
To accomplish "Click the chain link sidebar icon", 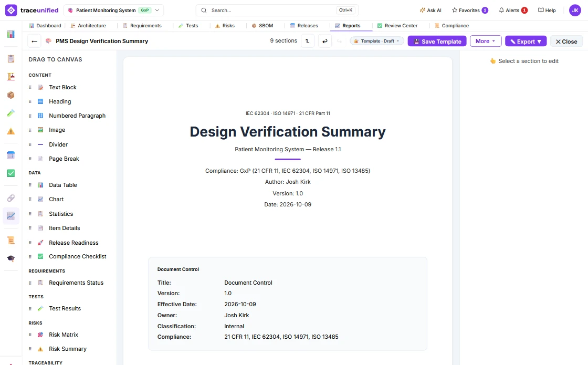I will point(11,197).
